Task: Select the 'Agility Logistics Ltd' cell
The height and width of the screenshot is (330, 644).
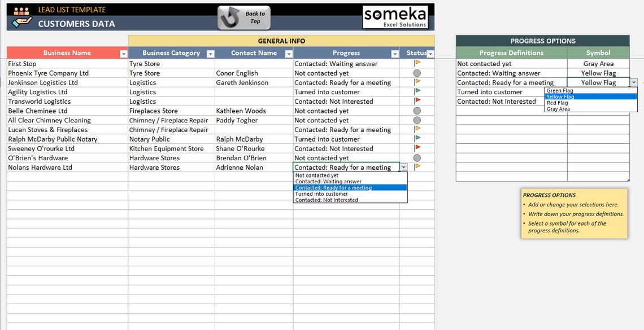Action: (67, 92)
